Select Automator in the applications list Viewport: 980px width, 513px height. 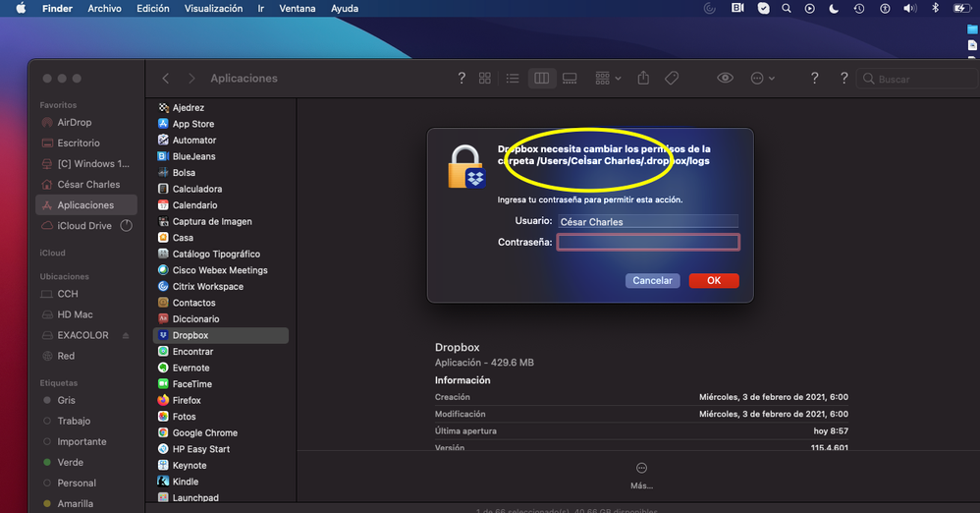tap(221, 141)
